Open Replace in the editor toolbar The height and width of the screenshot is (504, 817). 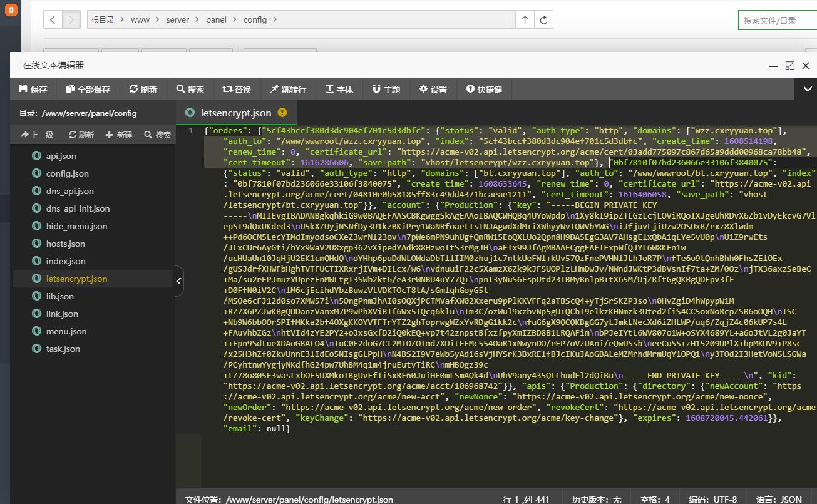237,90
